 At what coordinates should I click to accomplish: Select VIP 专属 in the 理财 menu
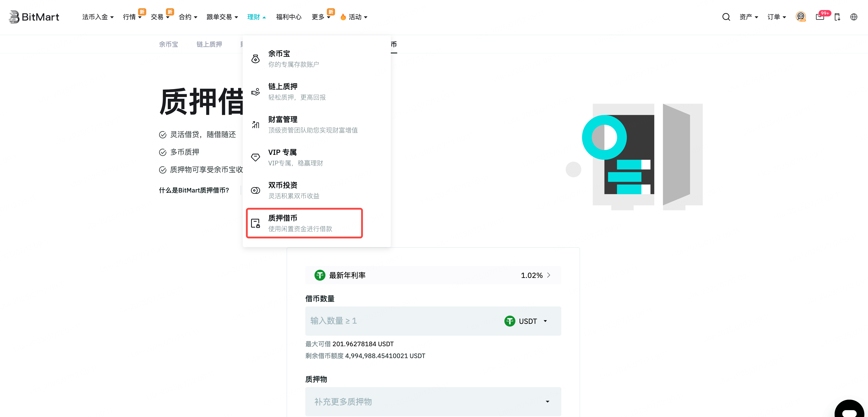coord(317,157)
